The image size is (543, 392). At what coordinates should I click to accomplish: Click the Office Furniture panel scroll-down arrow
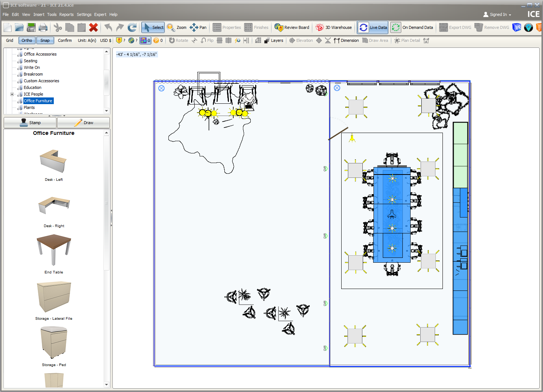107,385
